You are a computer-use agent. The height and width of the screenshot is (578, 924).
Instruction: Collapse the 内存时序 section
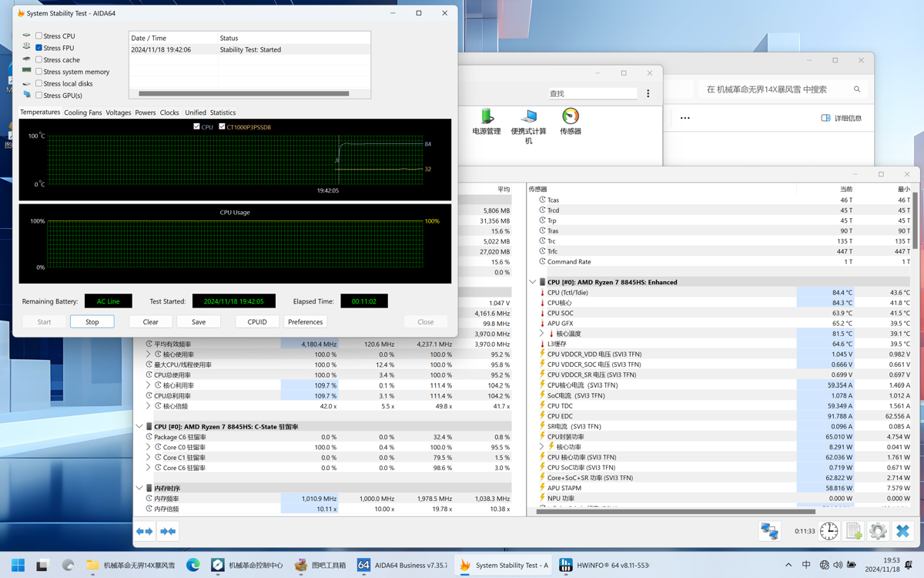139,488
